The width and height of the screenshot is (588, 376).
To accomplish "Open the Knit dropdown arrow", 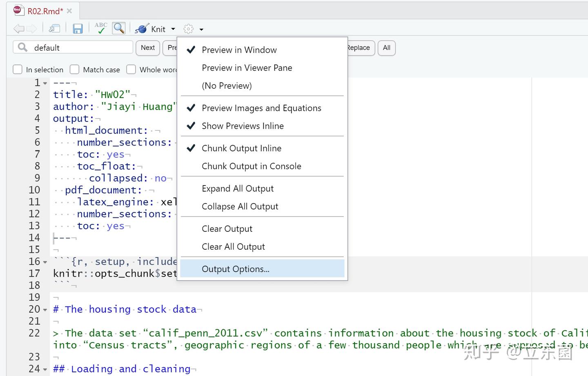I will [x=173, y=29].
